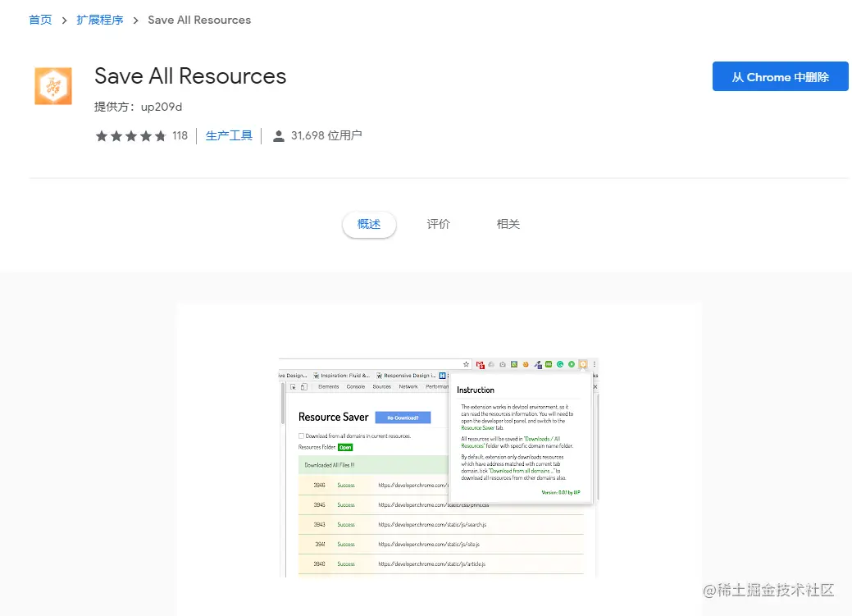The width and height of the screenshot is (852, 616).
Task: Remove extension with 从 Chrome 中删除 button
Action: click(781, 76)
